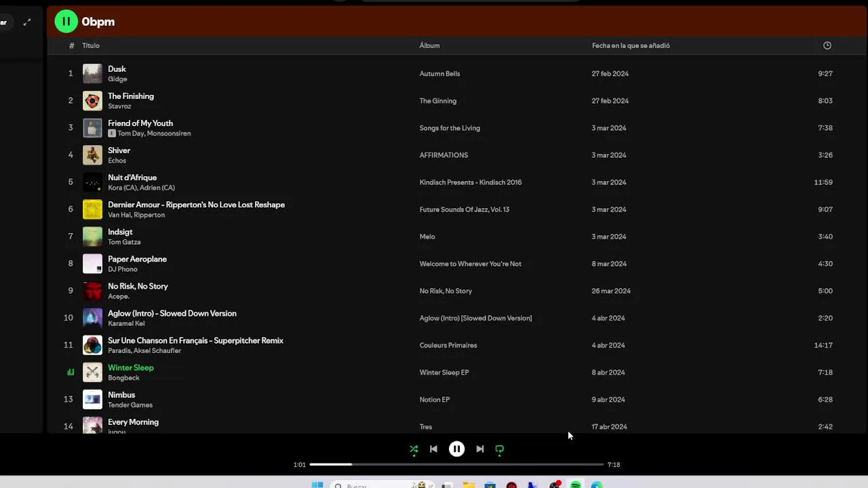Open the Windows Start menu

317,484
